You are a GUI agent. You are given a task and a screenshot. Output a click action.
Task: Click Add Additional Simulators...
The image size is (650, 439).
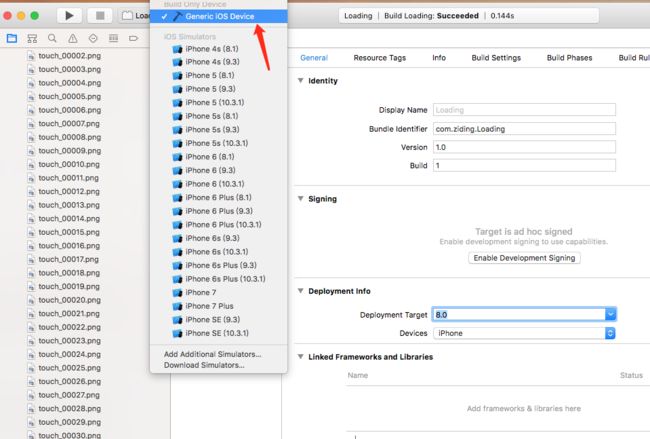pos(212,354)
